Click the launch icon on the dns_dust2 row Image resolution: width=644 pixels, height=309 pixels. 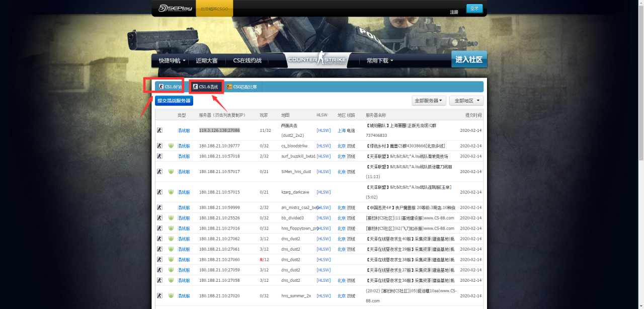click(x=159, y=239)
